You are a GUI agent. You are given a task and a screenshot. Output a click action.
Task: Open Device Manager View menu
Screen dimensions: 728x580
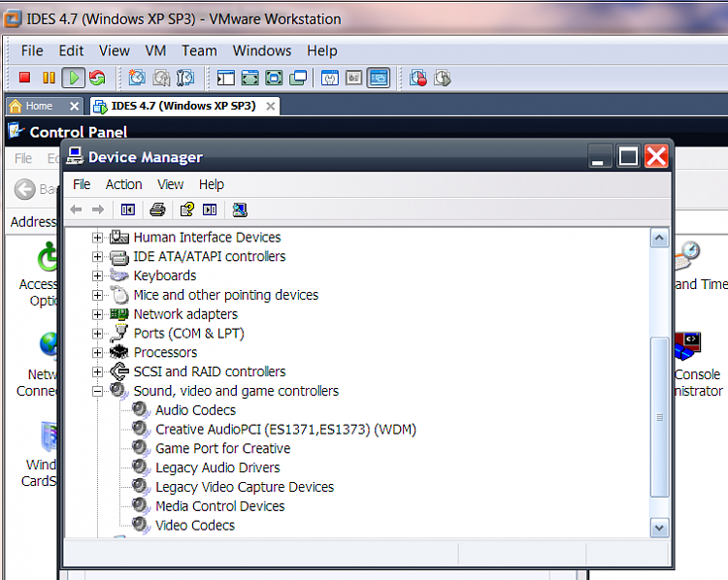[x=171, y=184]
